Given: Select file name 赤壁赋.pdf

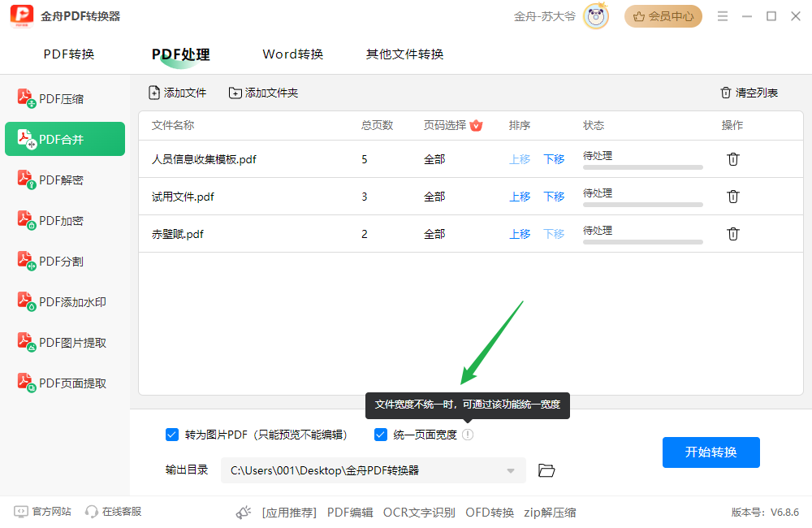Looking at the screenshot, I should tap(178, 234).
